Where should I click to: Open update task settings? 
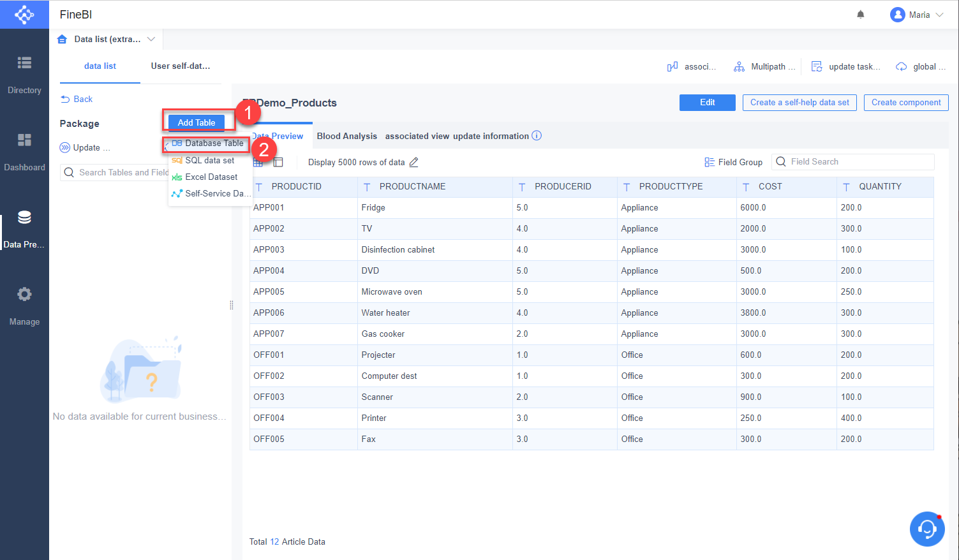pos(816,66)
